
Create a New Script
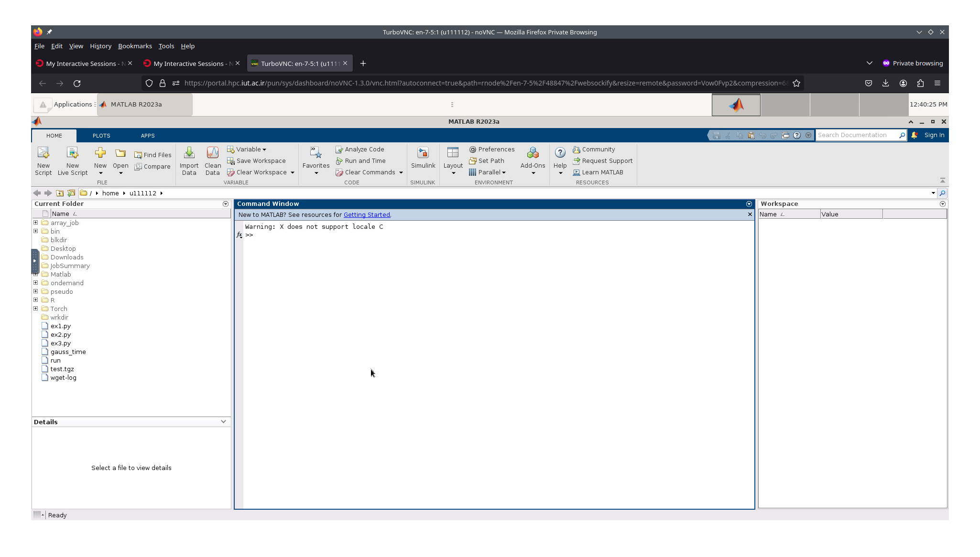click(43, 161)
